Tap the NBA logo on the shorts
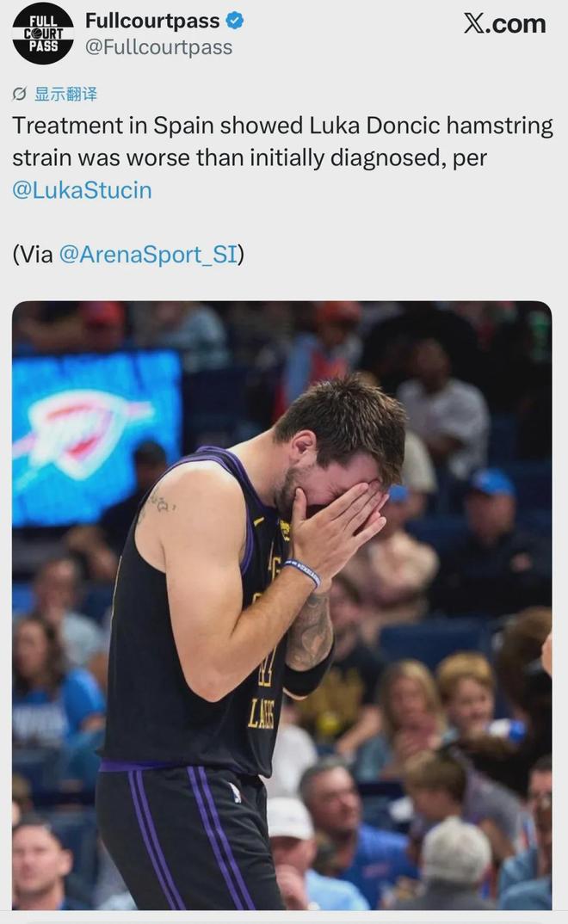Screen dimensions: 568x924 (x=235, y=792)
